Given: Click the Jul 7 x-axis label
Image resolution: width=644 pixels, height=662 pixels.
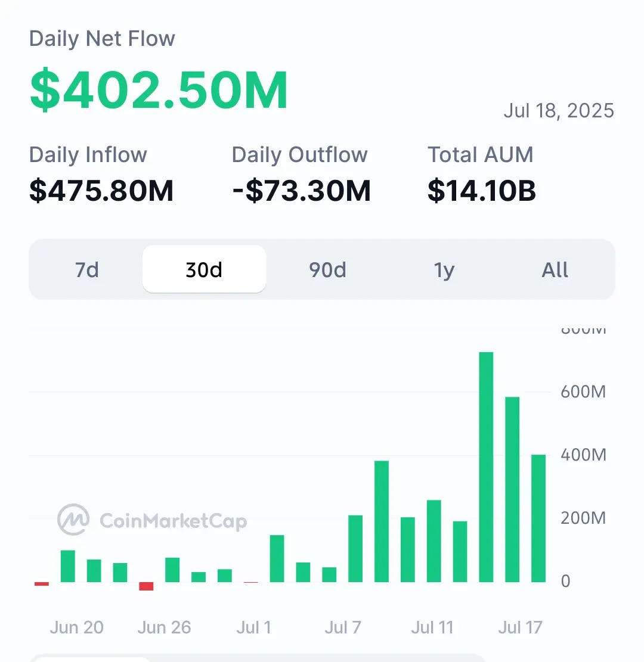Looking at the screenshot, I should coord(343,627).
